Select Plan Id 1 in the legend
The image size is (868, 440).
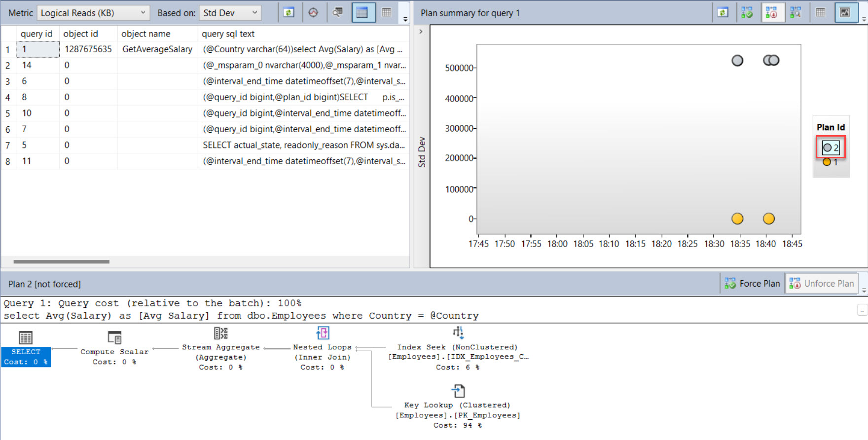(x=831, y=162)
